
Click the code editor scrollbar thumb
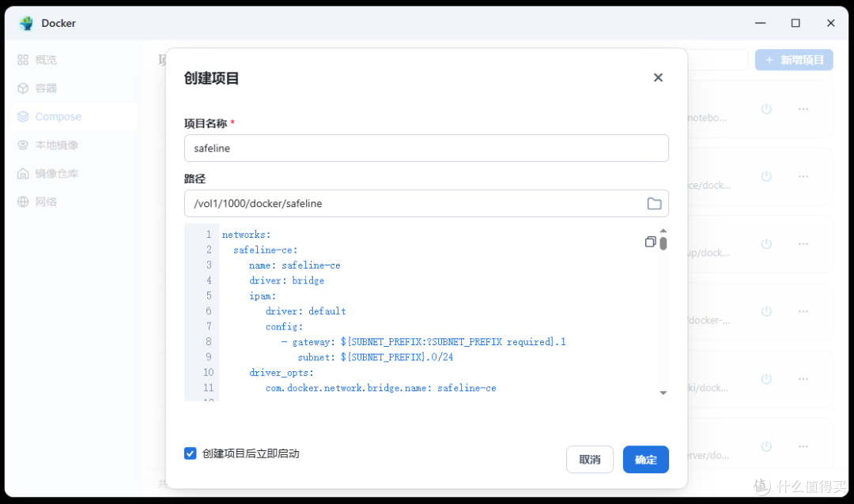click(663, 243)
